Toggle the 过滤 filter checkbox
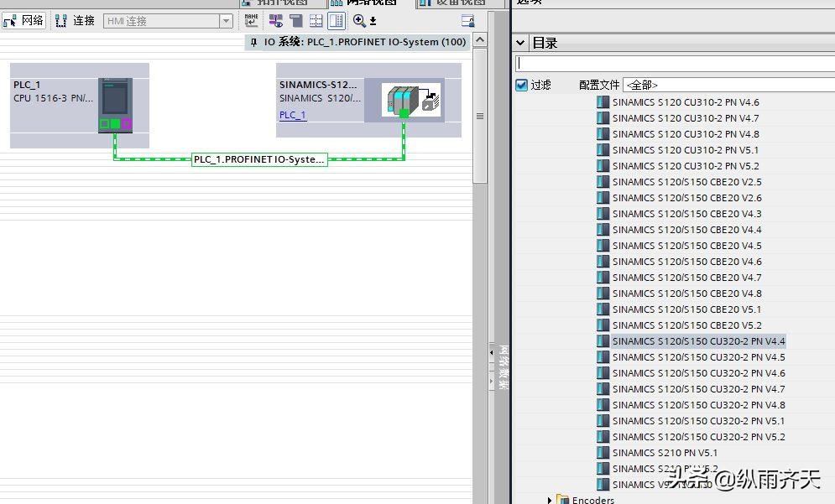This screenshot has width=835, height=504. [521, 85]
